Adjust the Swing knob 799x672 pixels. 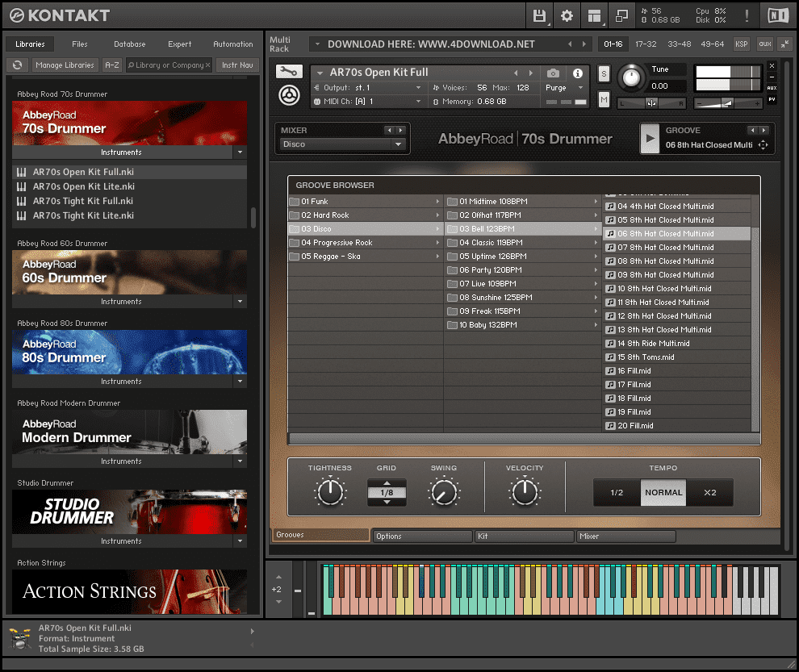(x=444, y=490)
